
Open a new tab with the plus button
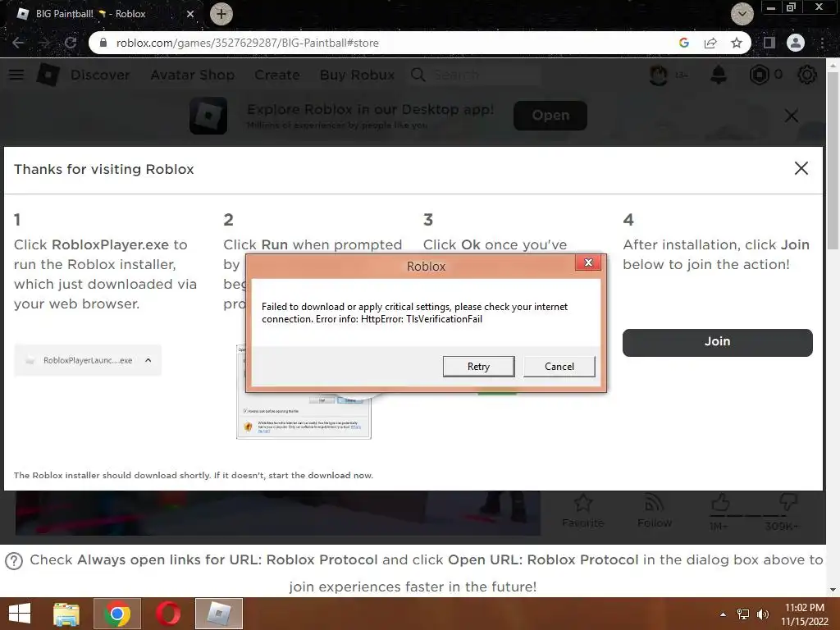(221, 14)
